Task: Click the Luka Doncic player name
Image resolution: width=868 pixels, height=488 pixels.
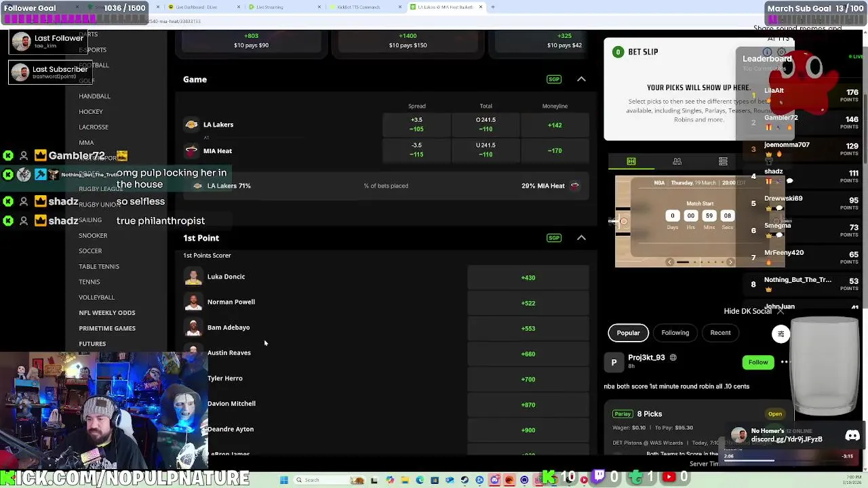Action: coord(226,277)
